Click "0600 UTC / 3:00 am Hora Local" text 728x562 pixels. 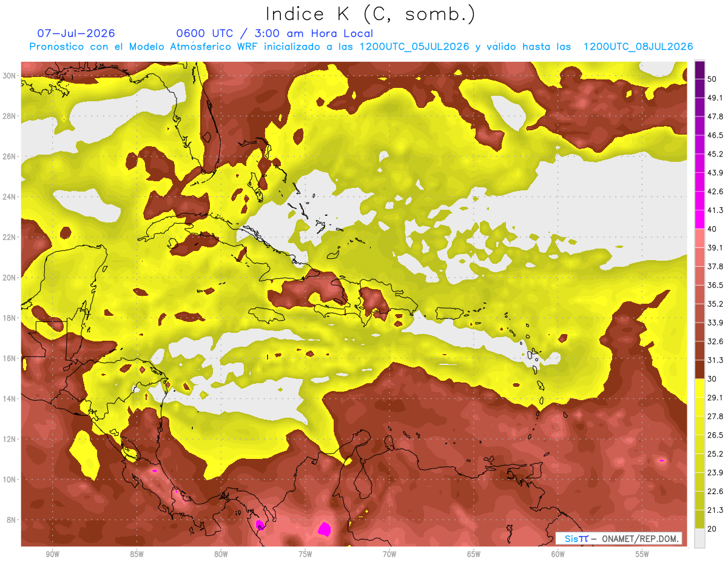[275, 33]
